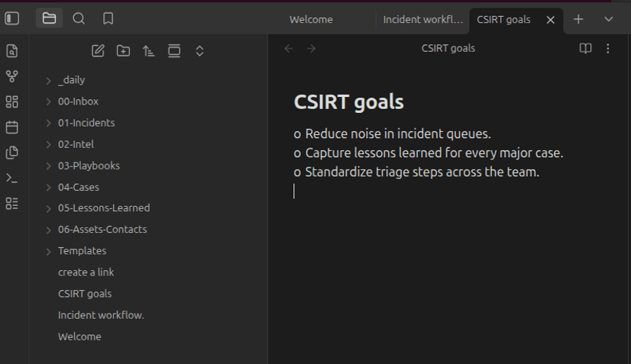Change sort order icon
Screen dimensions: 631x364
point(148,51)
